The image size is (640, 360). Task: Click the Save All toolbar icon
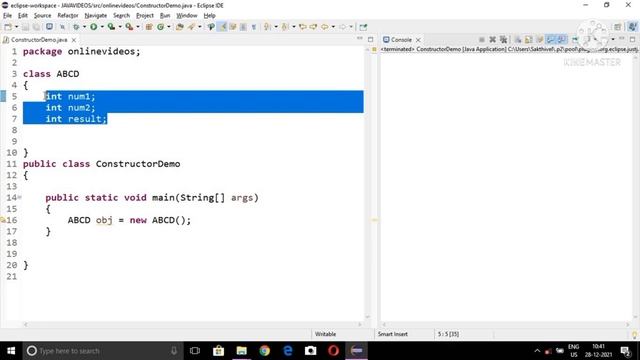coord(36,27)
